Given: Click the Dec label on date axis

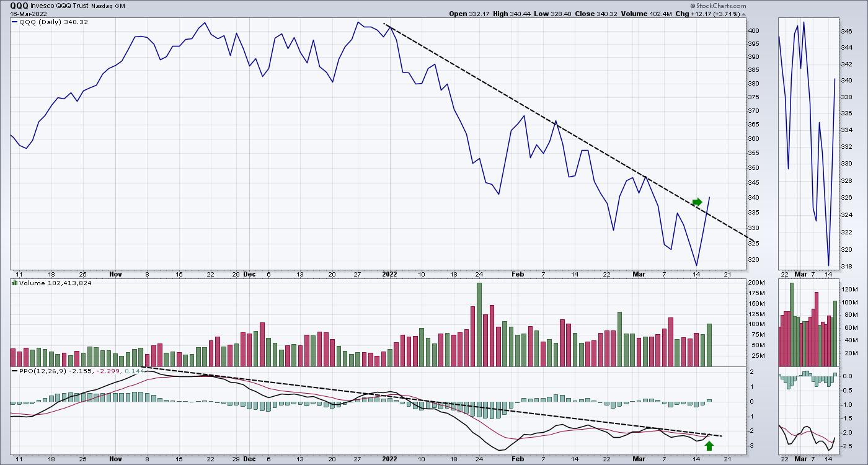Looking at the screenshot, I should pos(248,273).
